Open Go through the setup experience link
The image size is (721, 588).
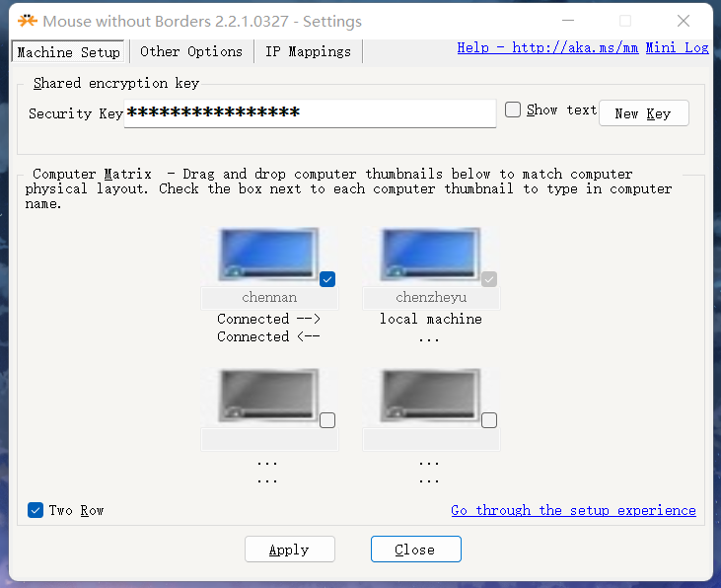[573, 511]
